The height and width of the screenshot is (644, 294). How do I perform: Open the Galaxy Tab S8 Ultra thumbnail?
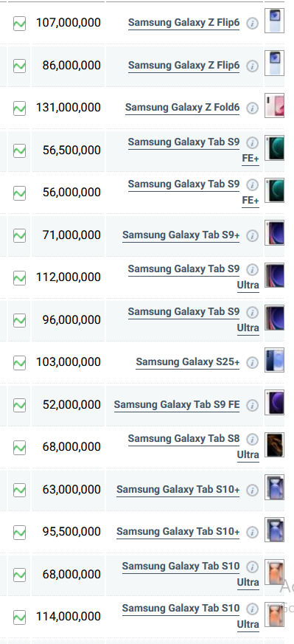pos(274,445)
